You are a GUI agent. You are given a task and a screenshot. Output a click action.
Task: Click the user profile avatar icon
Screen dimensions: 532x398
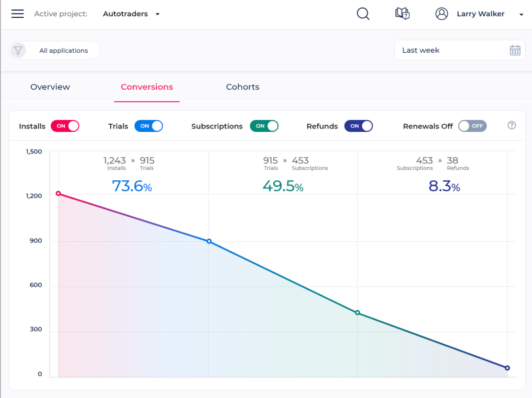coord(442,13)
